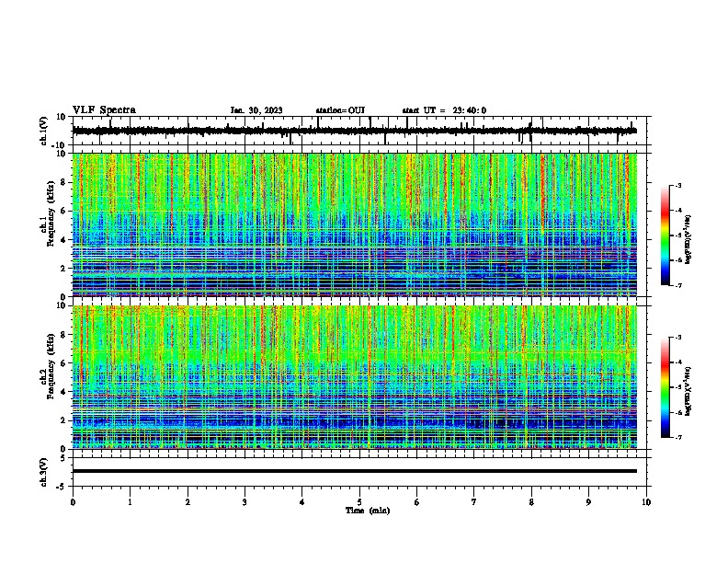This screenshot has height=563, width=728.
Task: Click the time axis tick label "10"
Action: 646,502
